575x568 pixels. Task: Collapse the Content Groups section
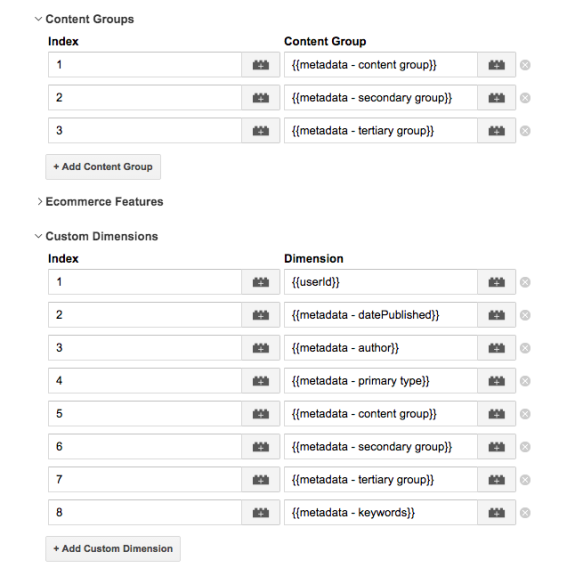click(38, 19)
